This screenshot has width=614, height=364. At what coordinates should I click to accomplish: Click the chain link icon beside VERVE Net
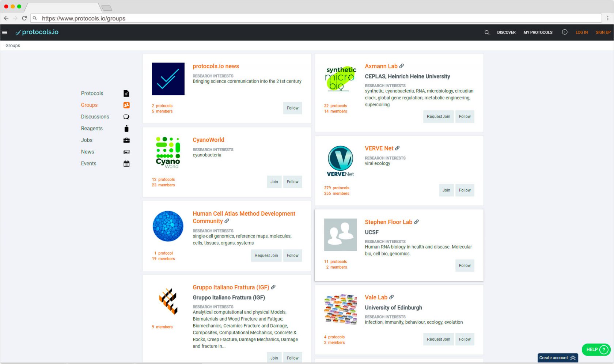coord(398,148)
